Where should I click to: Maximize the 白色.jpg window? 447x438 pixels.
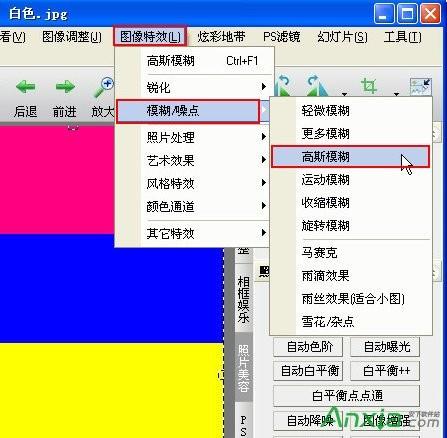pos(407,14)
